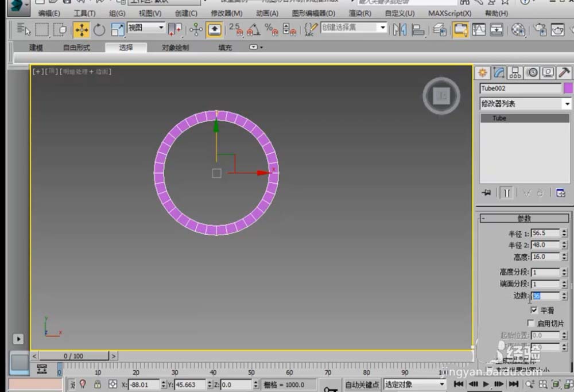
Task: Open the Layer Manager icon
Action: pos(440,30)
